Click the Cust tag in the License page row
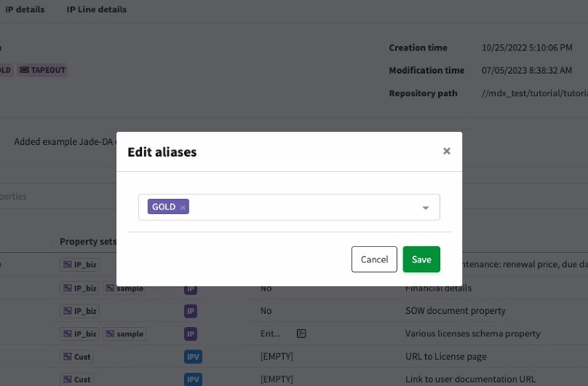 point(77,357)
